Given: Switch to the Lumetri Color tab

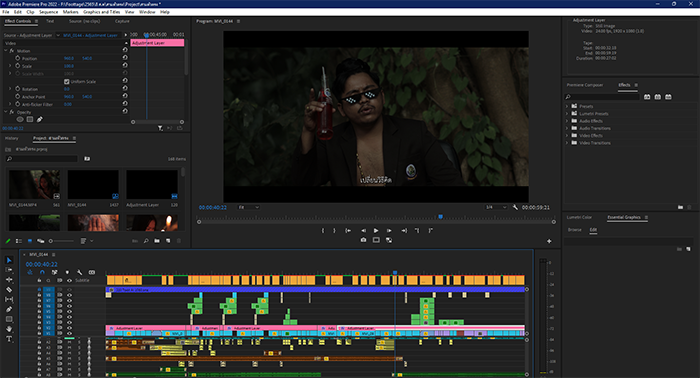Looking at the screenshot, I should 579,217.
